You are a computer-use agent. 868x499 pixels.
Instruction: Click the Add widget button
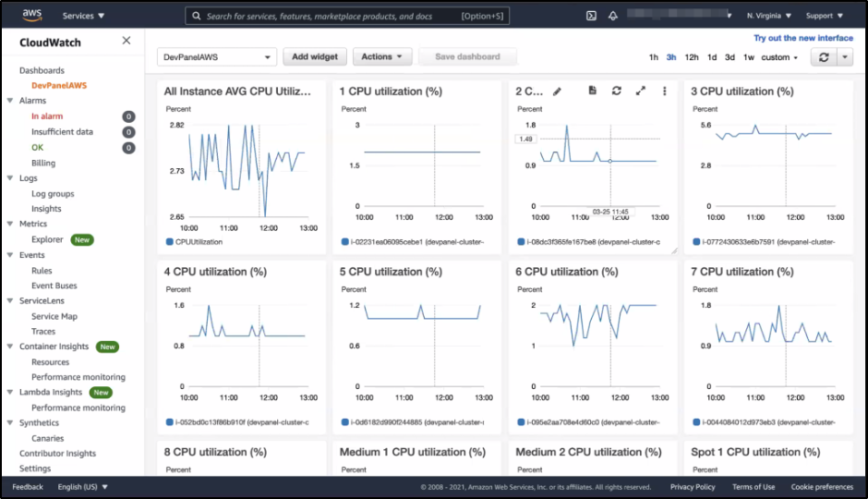(x=315, y=56)
